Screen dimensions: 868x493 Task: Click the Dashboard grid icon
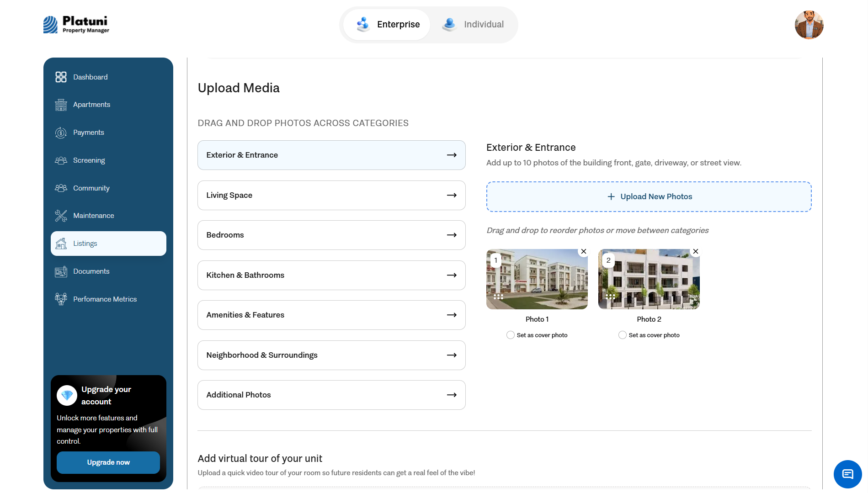coord(61,77)
